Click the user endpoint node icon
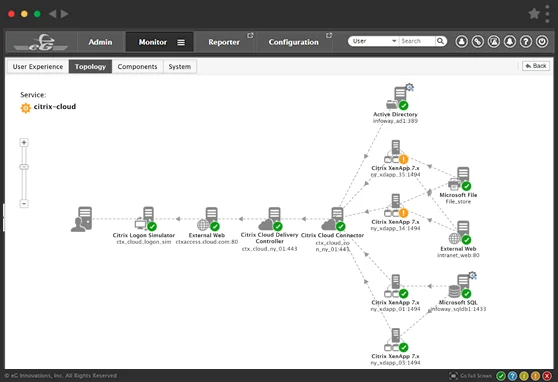 point(81,219)
